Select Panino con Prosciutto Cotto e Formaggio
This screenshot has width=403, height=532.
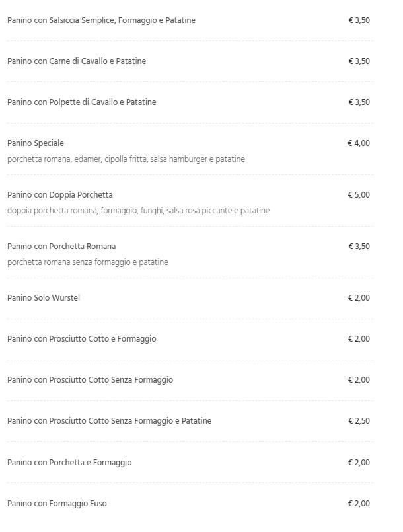point(82,339)
